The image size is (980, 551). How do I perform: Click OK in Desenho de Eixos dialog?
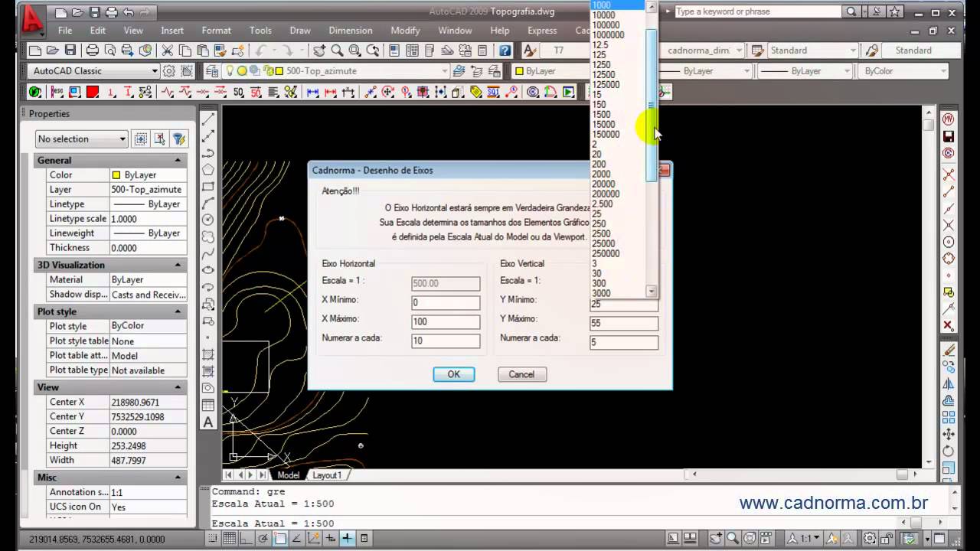[x=454, y=374]
